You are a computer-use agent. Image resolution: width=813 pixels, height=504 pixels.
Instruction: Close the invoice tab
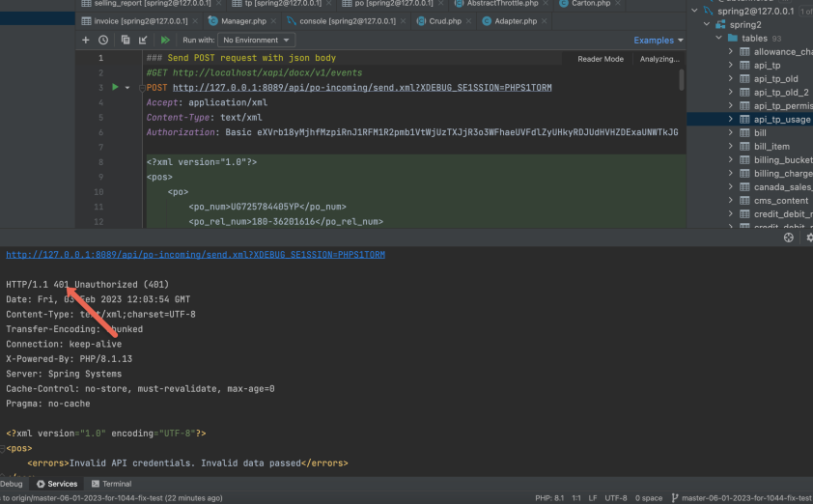[x=195, y=21]
